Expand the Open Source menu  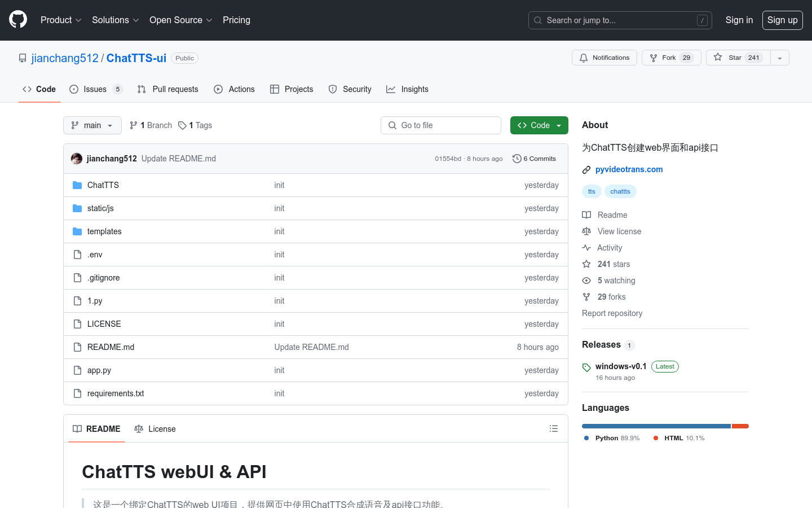(x=180, y=20)
